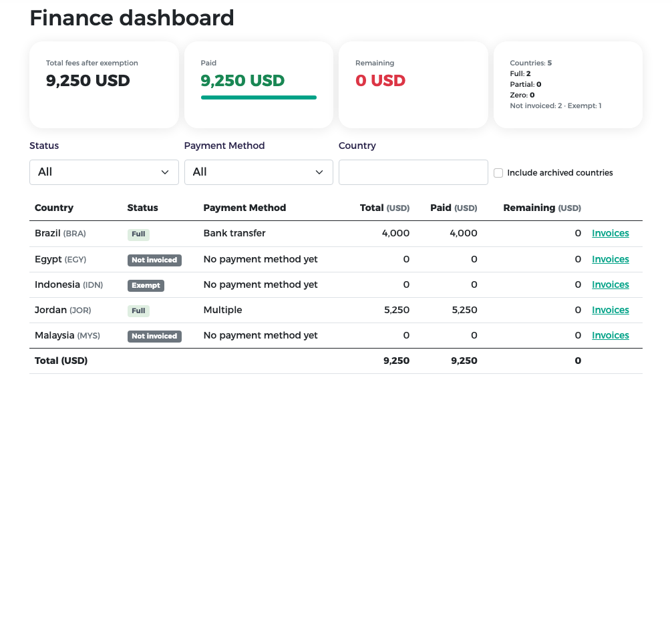Click the Total (USD) column header
Image resolution: width=672 pixels, height=623 pixels.
click(384, 208)
